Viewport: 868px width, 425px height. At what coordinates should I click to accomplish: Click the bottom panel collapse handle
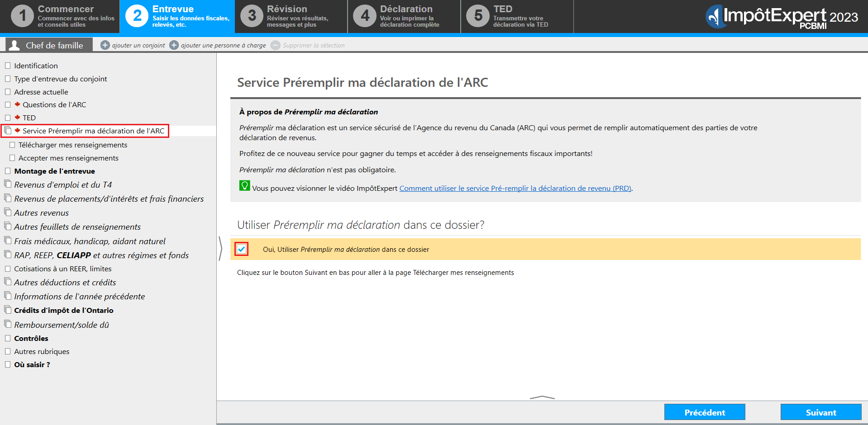pos(542,397)
